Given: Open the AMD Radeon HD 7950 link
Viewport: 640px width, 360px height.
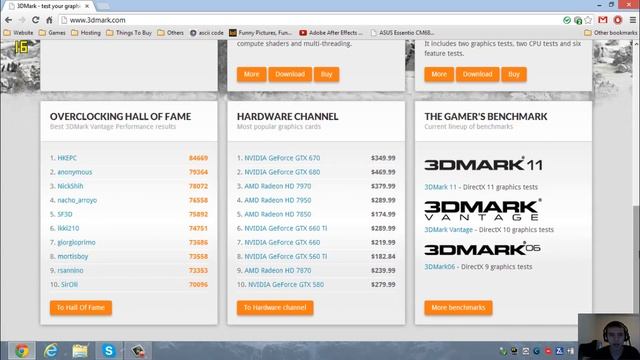Looking at the screenshot, I should coord(278,200).
